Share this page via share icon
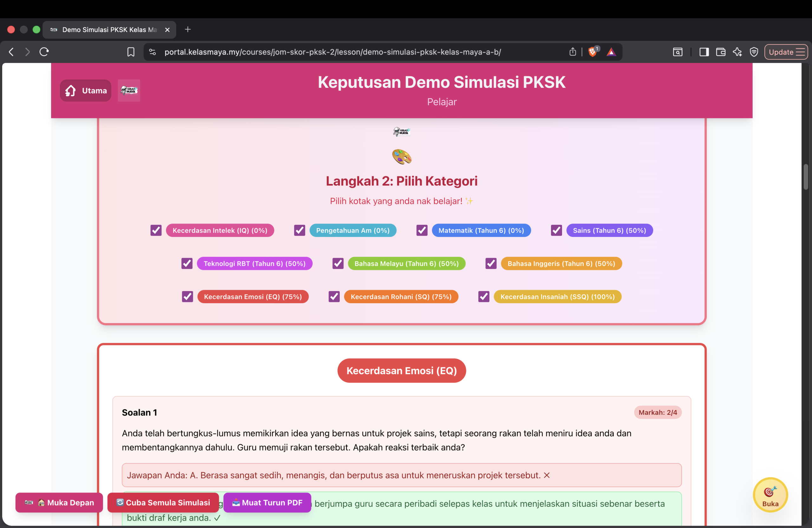The height and width of the screenshot is (528, 812). (x=573, y=52)
